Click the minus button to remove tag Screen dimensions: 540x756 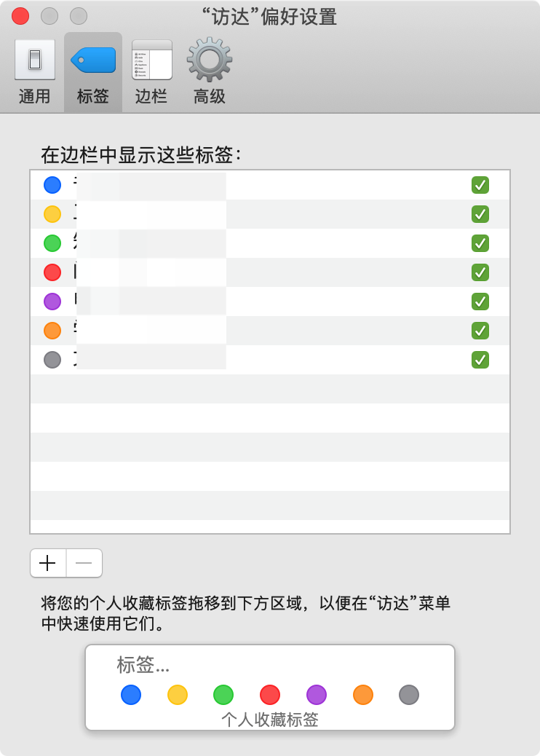coord(84,563)
